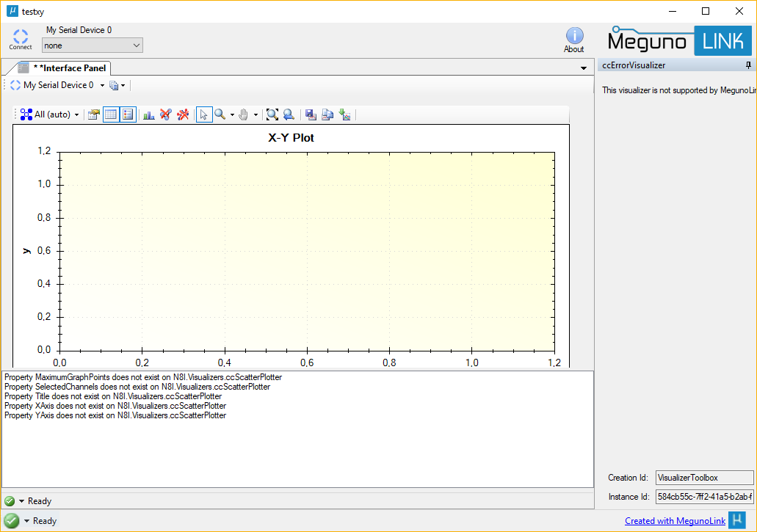
Task: Open the My Serial Device 0 port combo box
Action: pyautogui.click(x=93, y=45)
